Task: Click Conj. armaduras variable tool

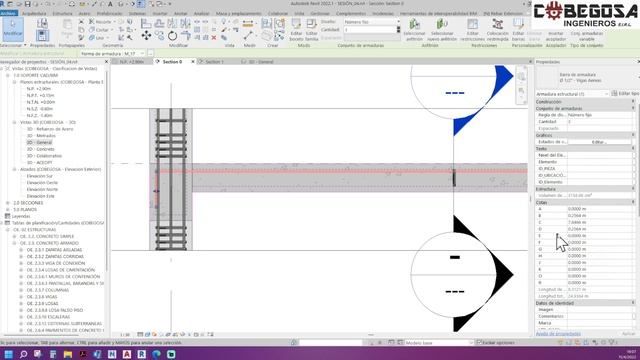Action: (x=587, y=36)
